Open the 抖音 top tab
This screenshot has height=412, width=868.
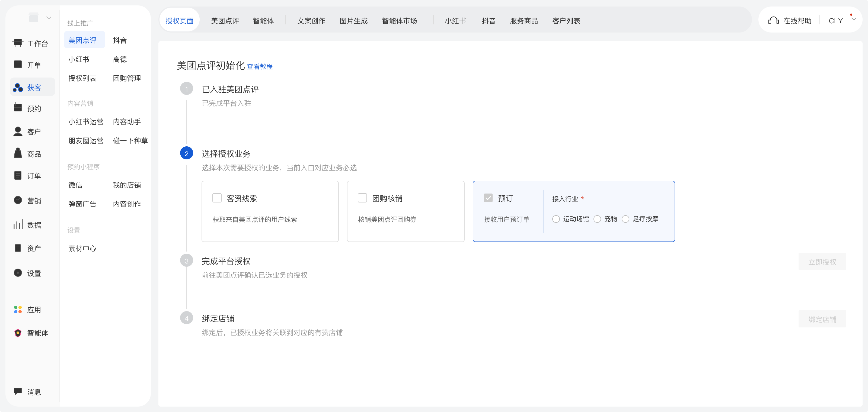(x=489, y=21)
